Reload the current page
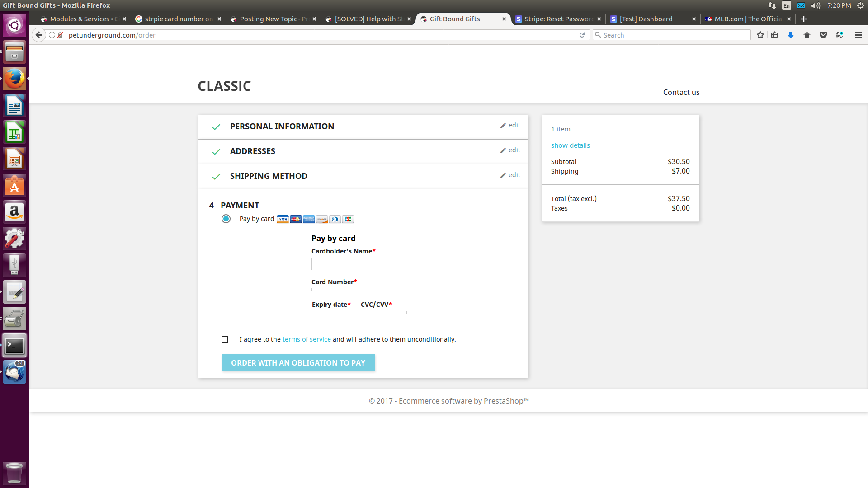868x488 pixels. [582, 35]
